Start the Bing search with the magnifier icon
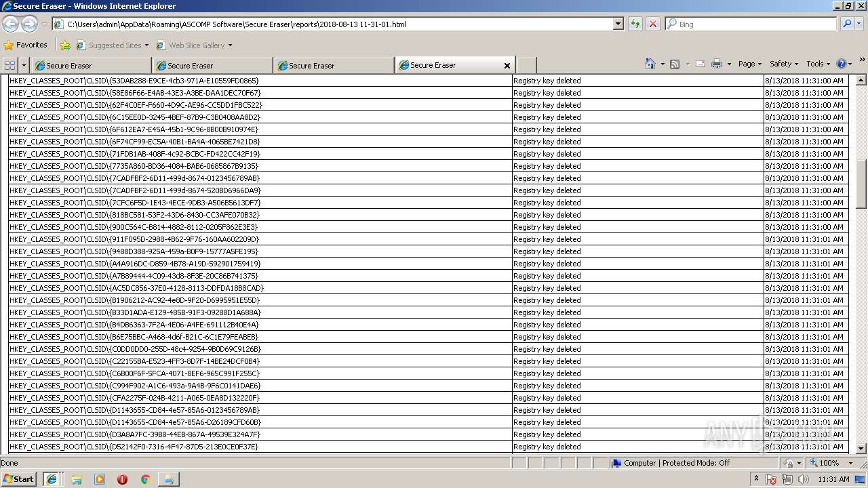The image size is (868, 488). 847,24
